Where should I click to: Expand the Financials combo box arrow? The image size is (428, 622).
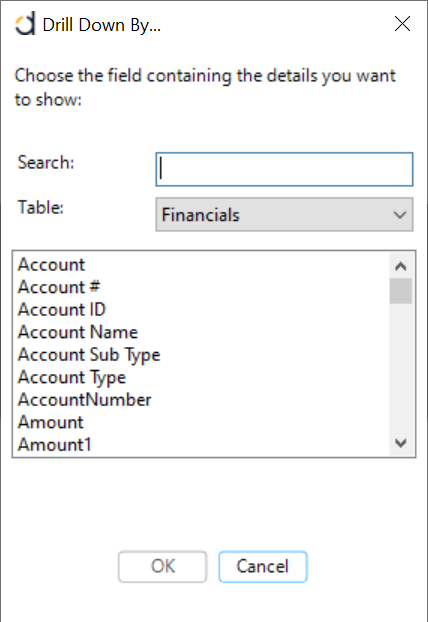pyautogui.click(x=400, y=215)
